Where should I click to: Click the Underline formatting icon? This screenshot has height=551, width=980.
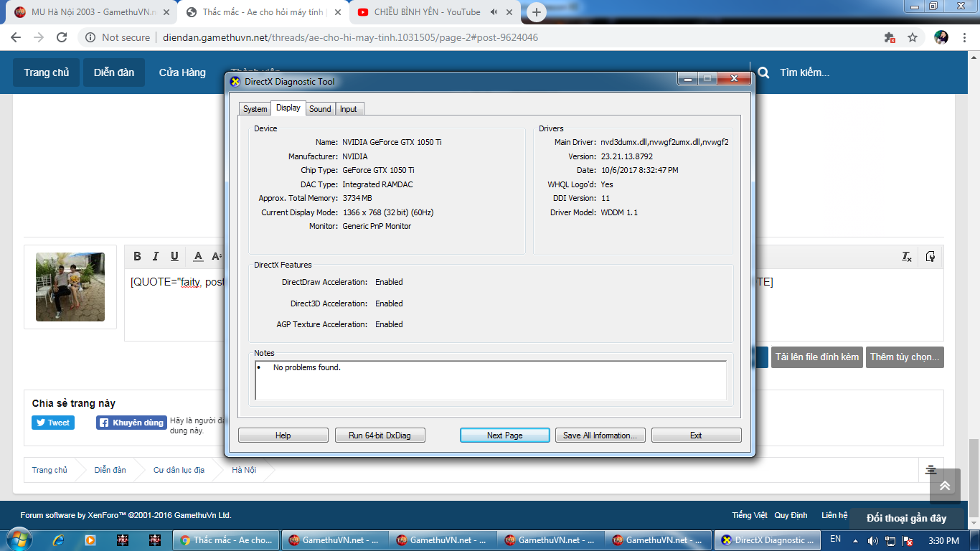pos(174,257)
